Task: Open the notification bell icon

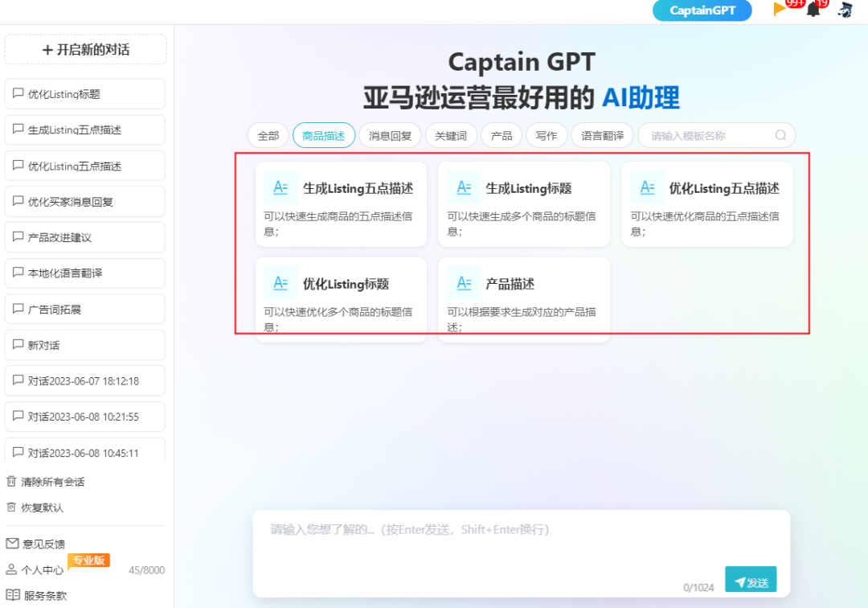Action: click(813, 10)
